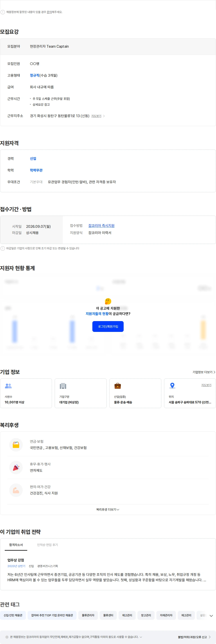This screenshot has width=216, height=644.
Task: Click the 경기 화성시 동탄구 동탄물류1로 13 address
Action: click(x=60, y=116)
